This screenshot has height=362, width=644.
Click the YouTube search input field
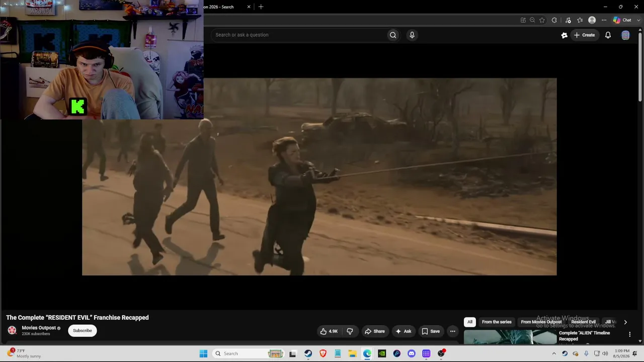click(299, 35)
